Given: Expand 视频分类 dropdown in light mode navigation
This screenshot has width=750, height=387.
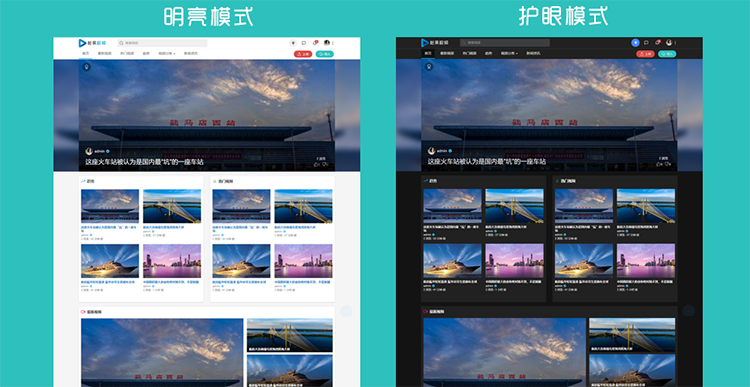Looking at the screenshot, I should pos(167,54).
